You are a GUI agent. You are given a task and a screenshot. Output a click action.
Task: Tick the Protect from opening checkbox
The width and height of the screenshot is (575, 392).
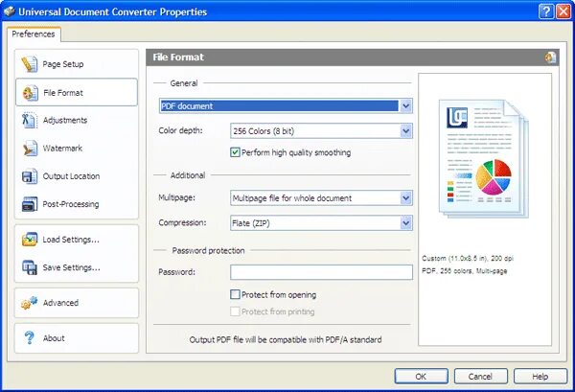click(x=235, y=294)
